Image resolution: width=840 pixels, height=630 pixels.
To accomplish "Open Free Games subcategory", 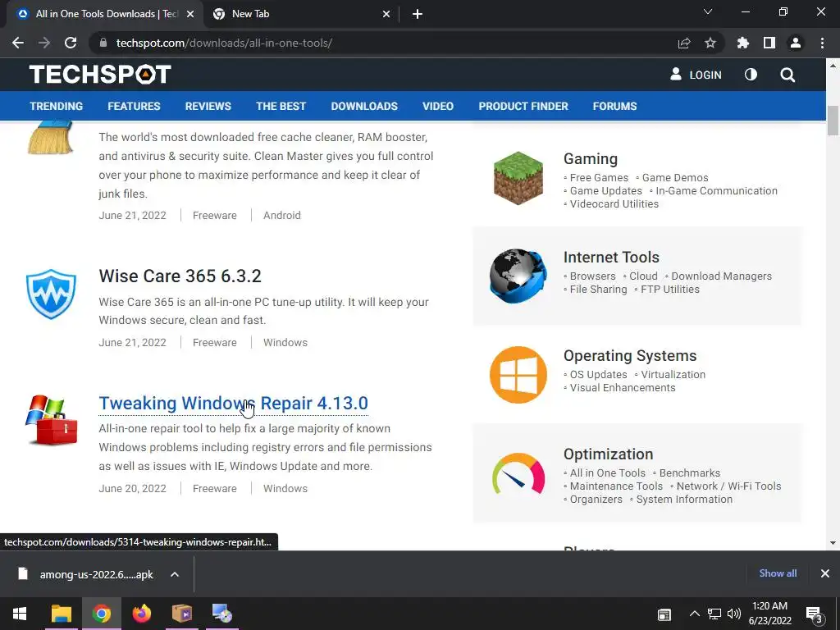I will (x=599, y=178).
